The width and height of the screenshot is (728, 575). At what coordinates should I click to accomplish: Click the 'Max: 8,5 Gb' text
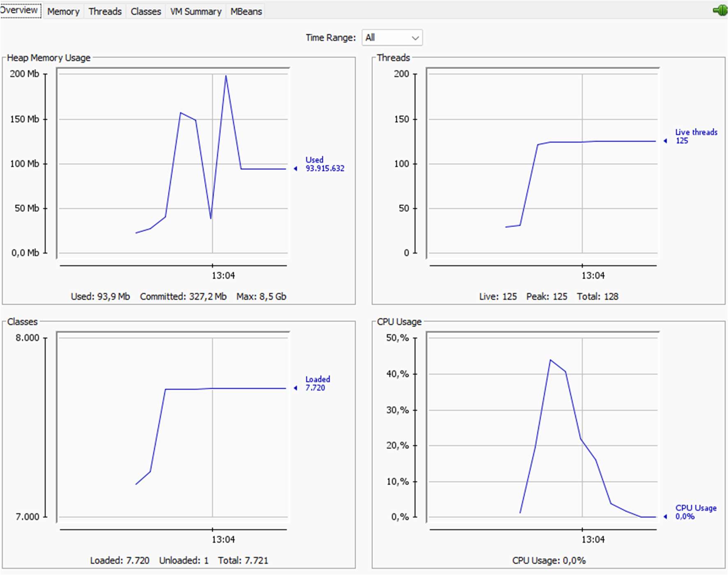(261, 296)
